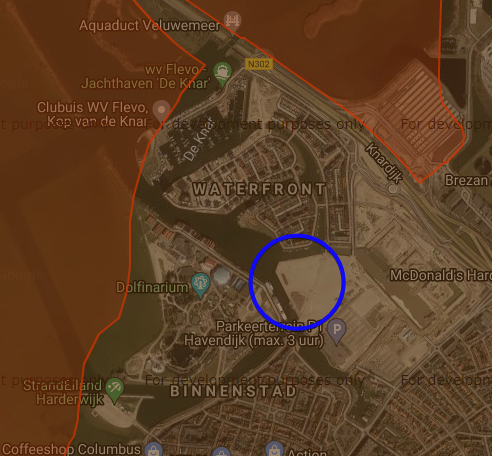Click the unlabeled shopping pin between Columbus and Action
This screenshot has width=492, height=456.
[221, 452]
